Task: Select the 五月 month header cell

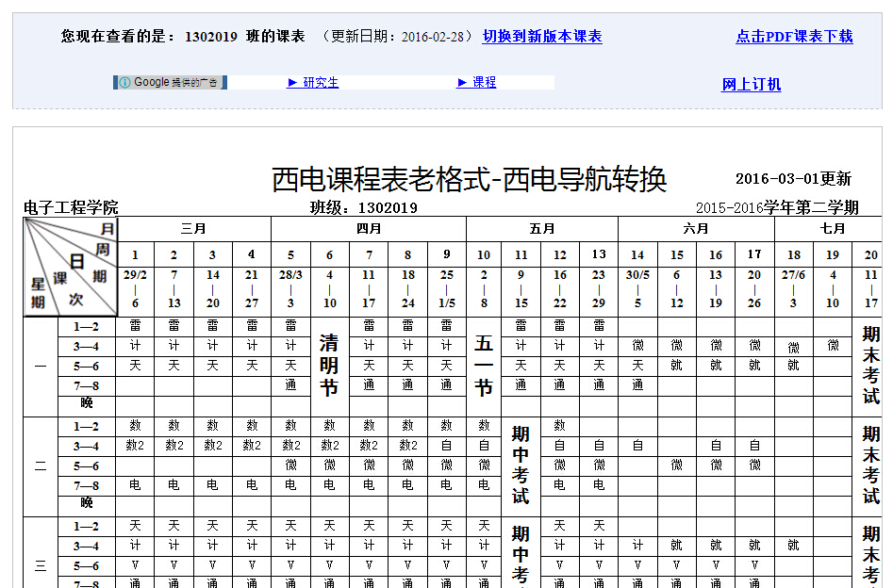Action: coord(542,229)
